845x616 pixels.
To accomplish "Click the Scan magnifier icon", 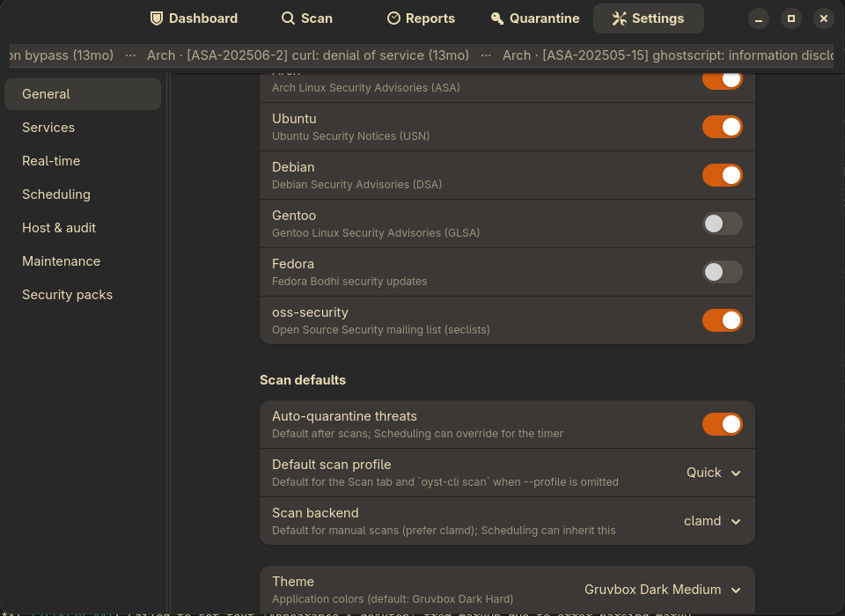I will pyautogui.click(x=289, y=18).
